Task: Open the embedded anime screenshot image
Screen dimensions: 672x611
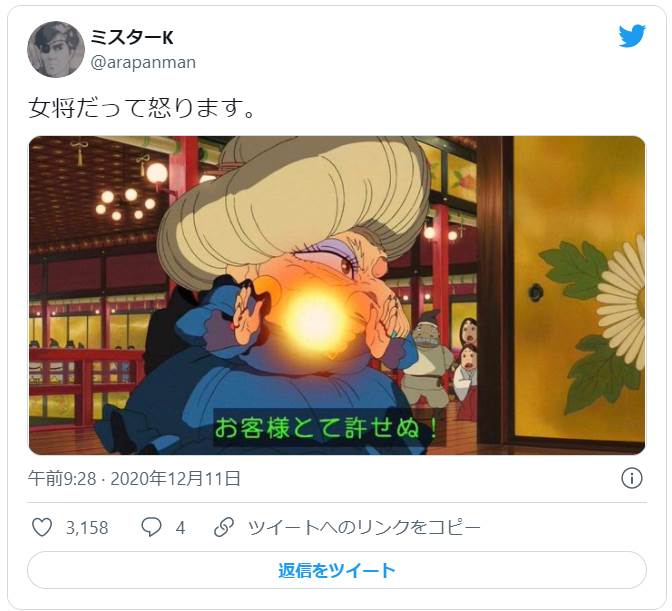Action: click(336, 295)
